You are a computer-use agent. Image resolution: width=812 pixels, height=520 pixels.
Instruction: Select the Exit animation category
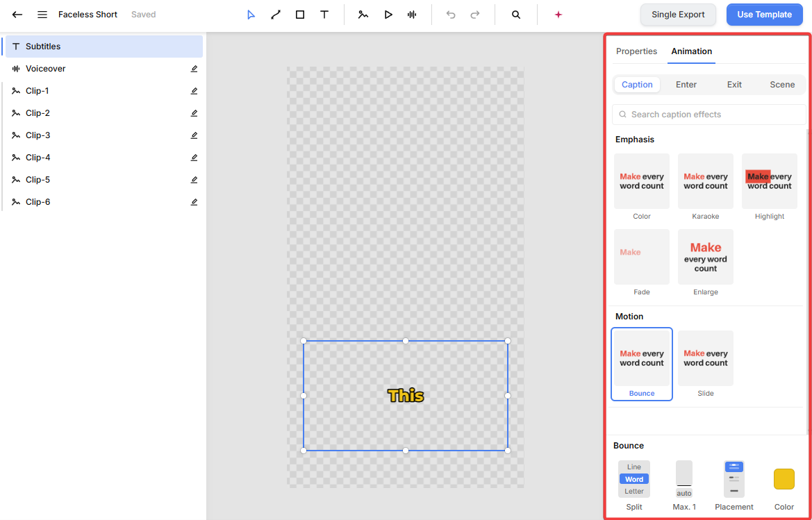tap(734, 84)
